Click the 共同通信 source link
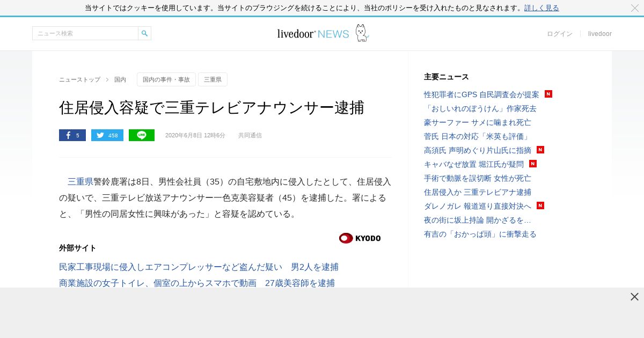The height and width of the screenshot is (338, 644). [x=250, y=135]
